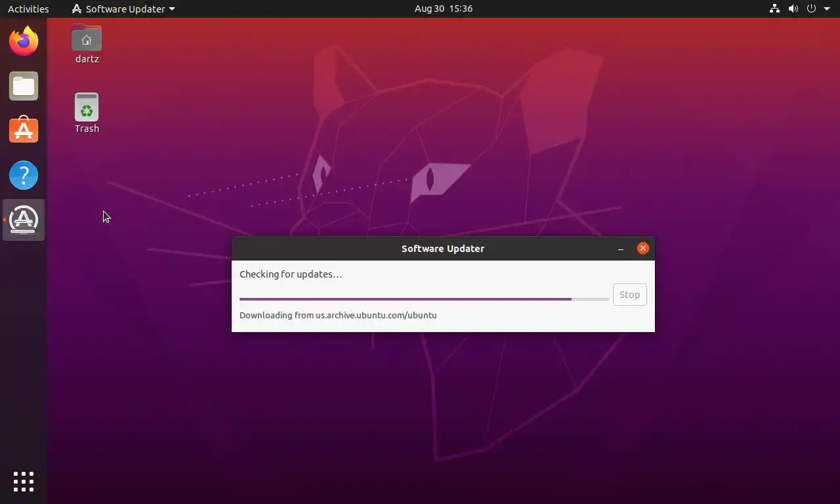Open the Software Updater app menu
The width and height of the screenshot is (840, 504).
coord(123,9)
